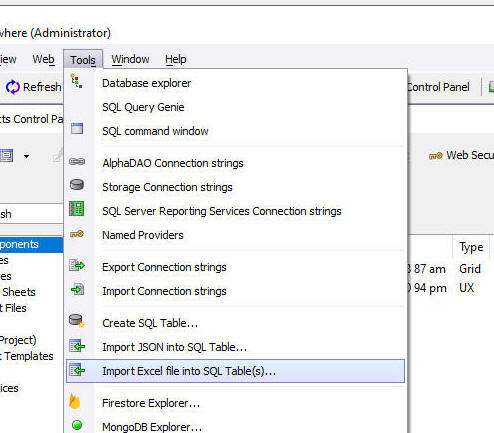Click the Firestore Explorer flame icon
This screenshot has width=494, height=433.
tap(75, 401)
